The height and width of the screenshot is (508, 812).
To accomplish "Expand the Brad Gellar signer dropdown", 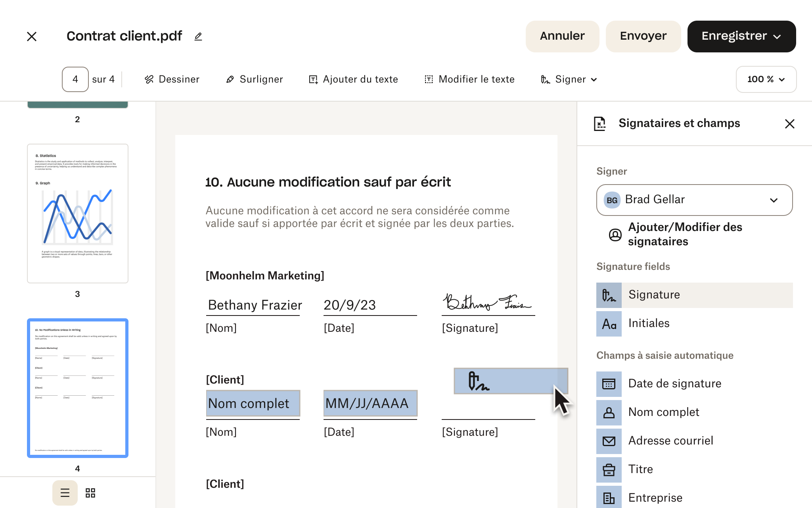I will tap(694, 200).
